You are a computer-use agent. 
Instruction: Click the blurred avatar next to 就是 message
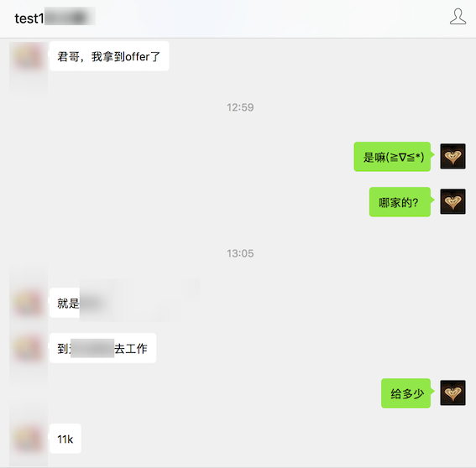pos(29,303)
